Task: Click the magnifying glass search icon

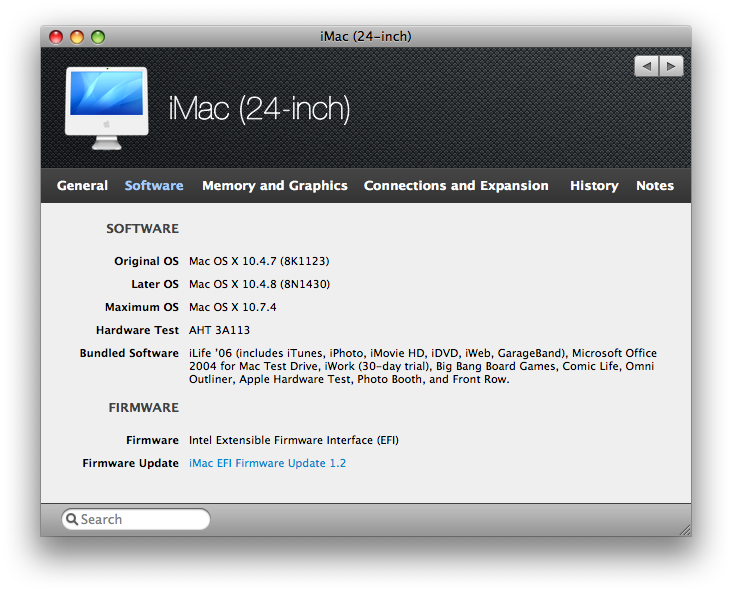Action: click(72, 519)
